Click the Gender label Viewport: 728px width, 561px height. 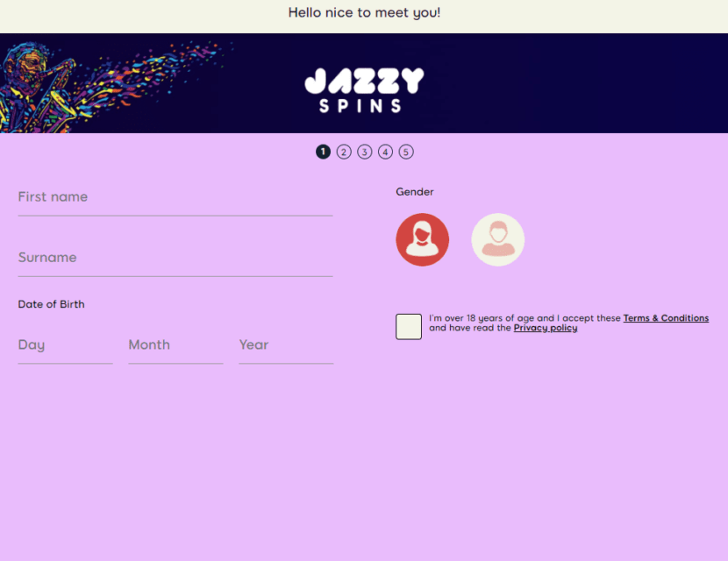tap(415, 192)
